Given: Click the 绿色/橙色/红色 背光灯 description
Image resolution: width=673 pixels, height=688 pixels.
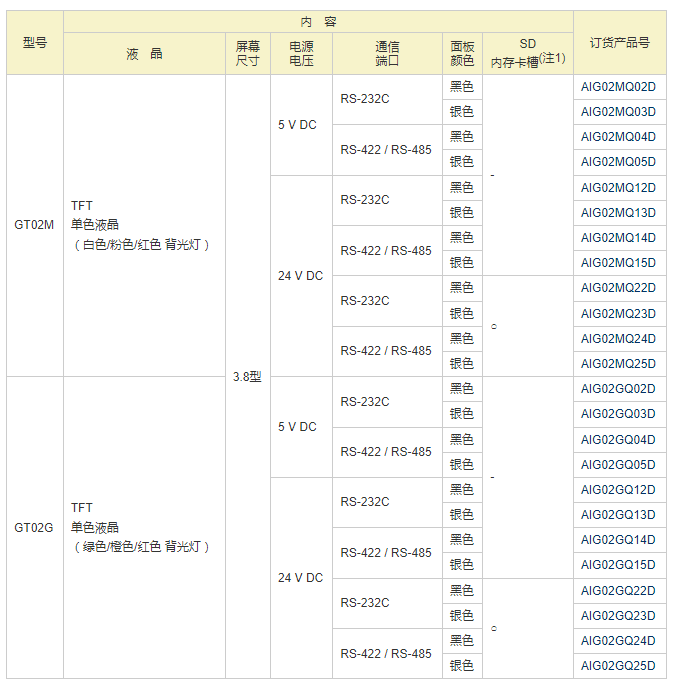Looking at the screenshot, I should (x=141, y=546).
